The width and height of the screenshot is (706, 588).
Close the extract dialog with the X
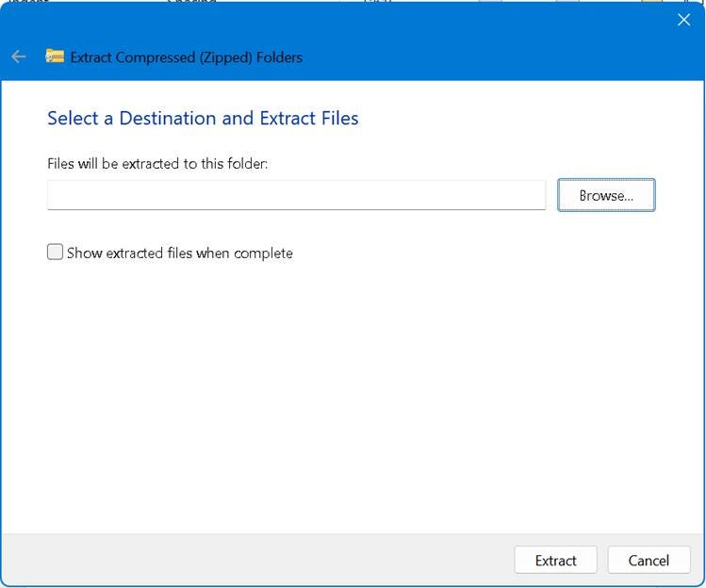683,20
